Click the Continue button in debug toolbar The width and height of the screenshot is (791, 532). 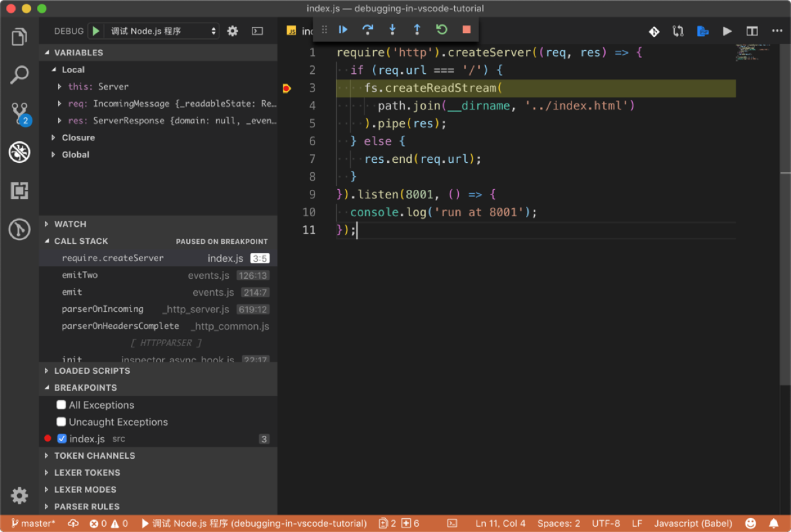[343, 30]
